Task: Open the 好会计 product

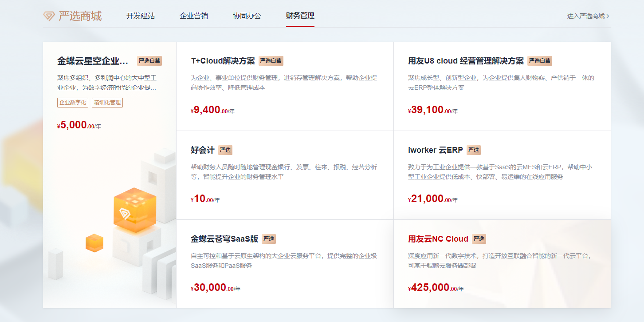Action: coord(203,150)
